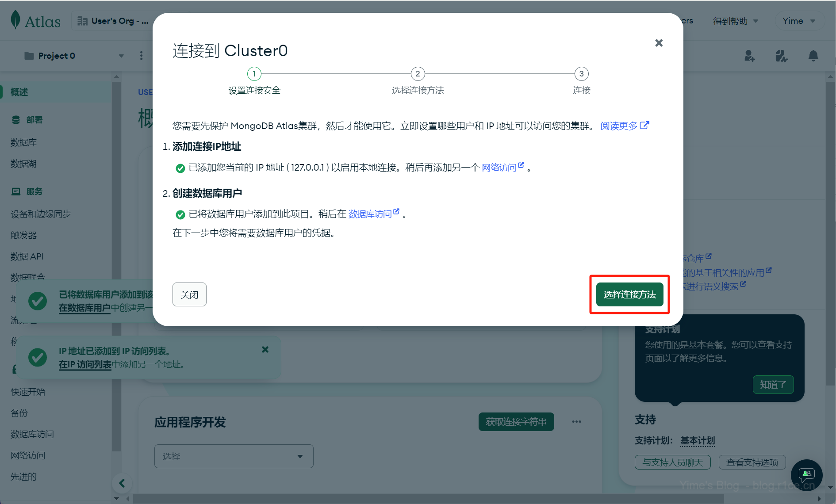Image resolution: width=836 pixels, height=504 pixels.
Task: Open the three-dot project options menu
Action: click(141, 56)
